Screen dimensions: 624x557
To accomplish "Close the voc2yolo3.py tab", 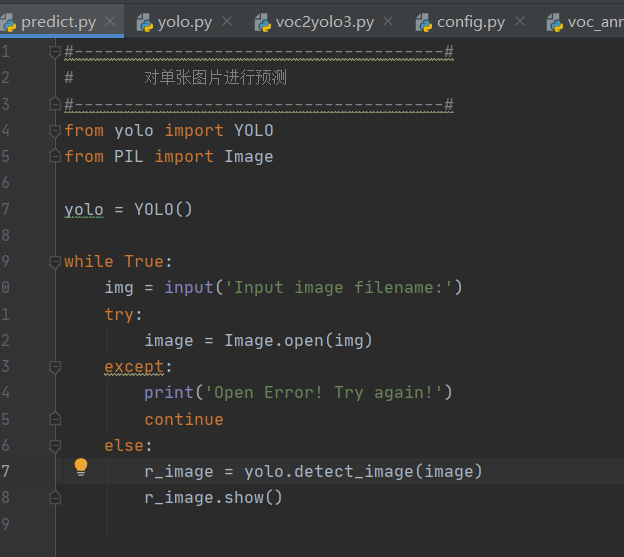I will [388, 22].
